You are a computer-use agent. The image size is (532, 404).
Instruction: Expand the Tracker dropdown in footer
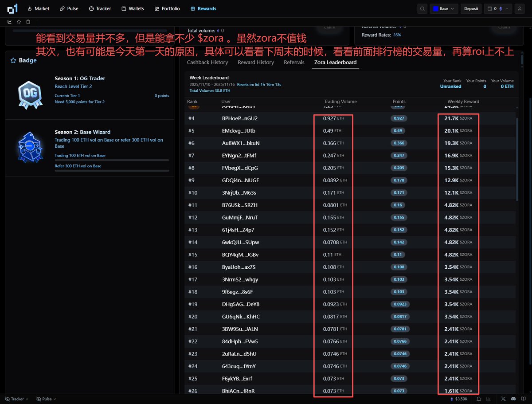pos(17,399)
